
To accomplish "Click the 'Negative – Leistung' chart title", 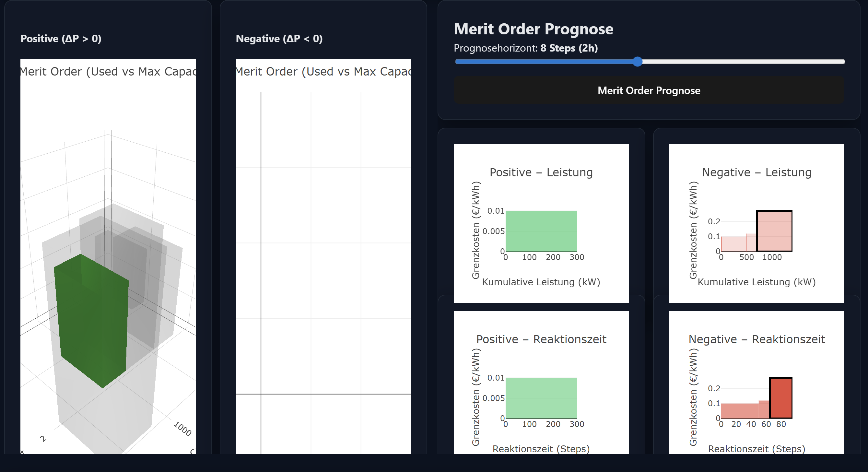I will point(757,172).
